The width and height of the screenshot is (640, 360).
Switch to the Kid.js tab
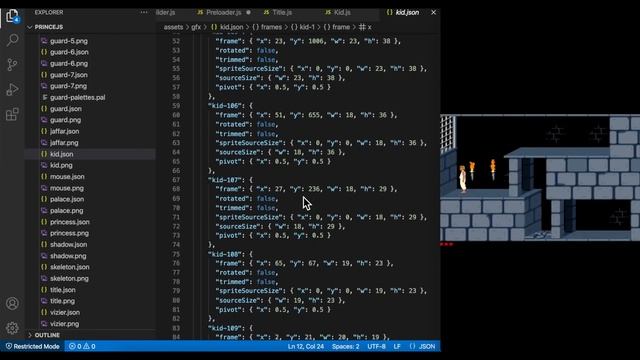(x=338, y=12)
